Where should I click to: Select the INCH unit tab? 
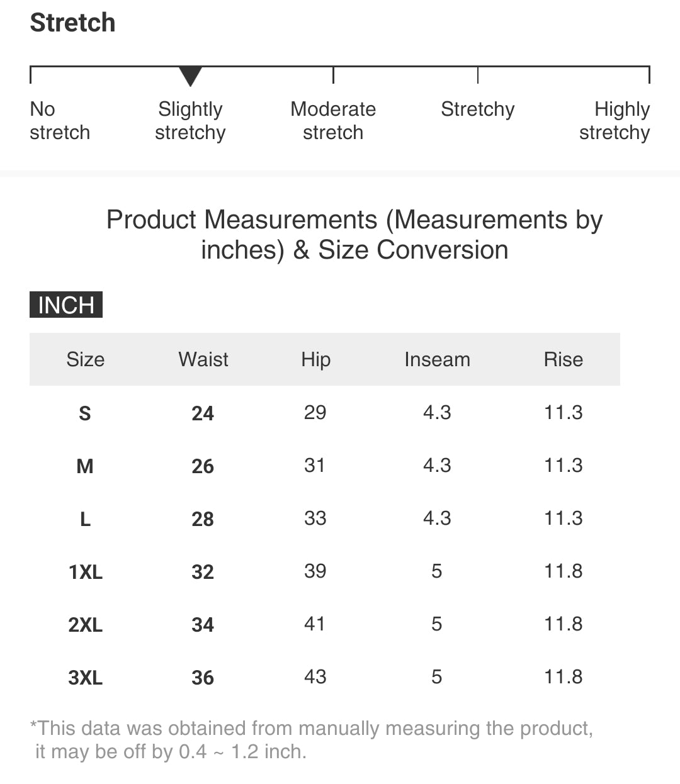(66, 305)
